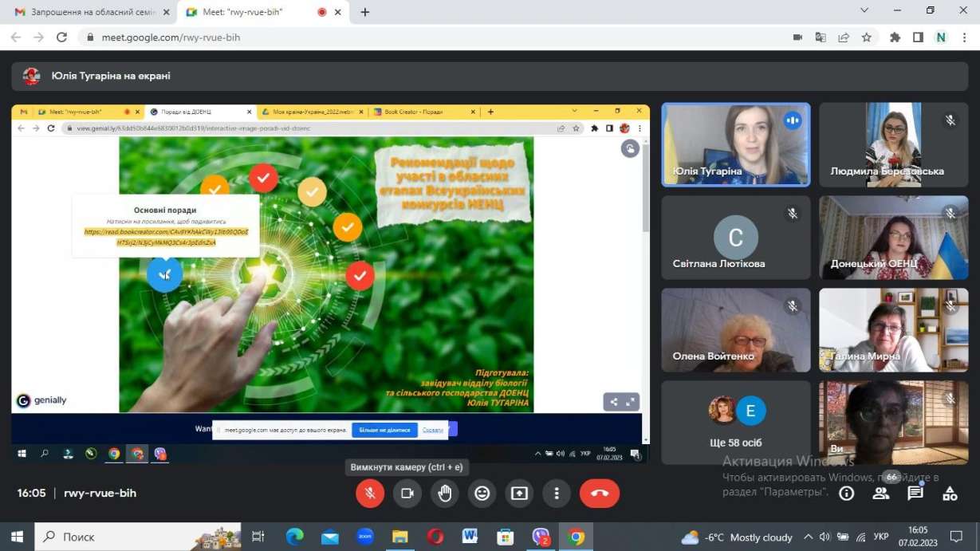
Task: Click camera permission icon in address bar
Action: (x=797, y=37)
